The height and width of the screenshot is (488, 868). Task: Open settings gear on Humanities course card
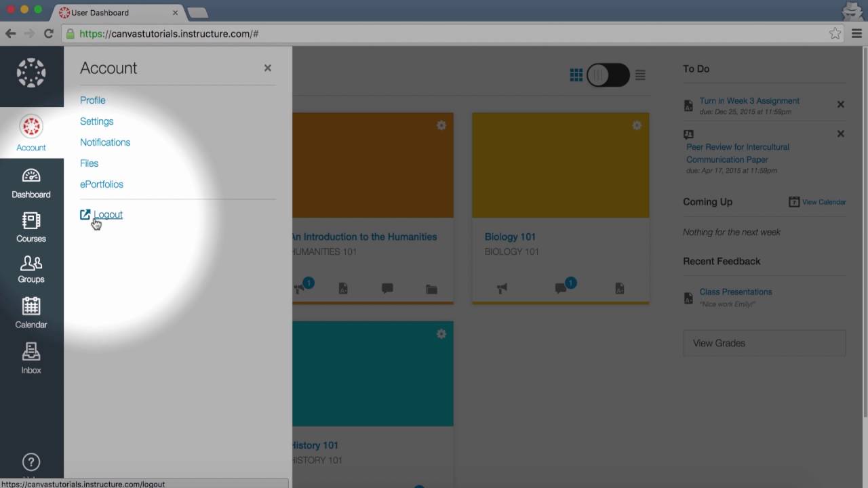[x=441, y=125]
